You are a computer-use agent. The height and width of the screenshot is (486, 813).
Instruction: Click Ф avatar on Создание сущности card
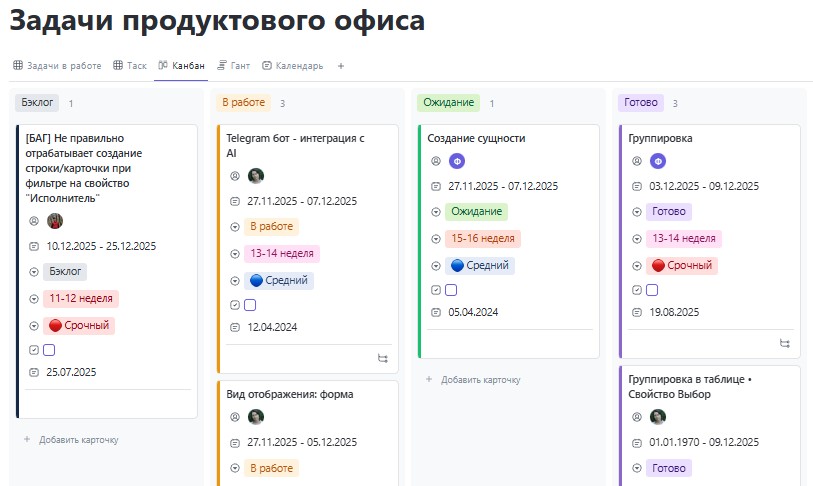pos(457,161)
